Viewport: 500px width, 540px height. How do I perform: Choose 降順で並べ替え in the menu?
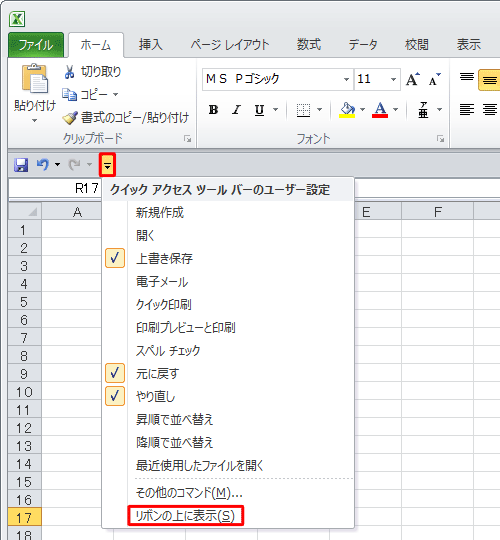click(175, 442)
